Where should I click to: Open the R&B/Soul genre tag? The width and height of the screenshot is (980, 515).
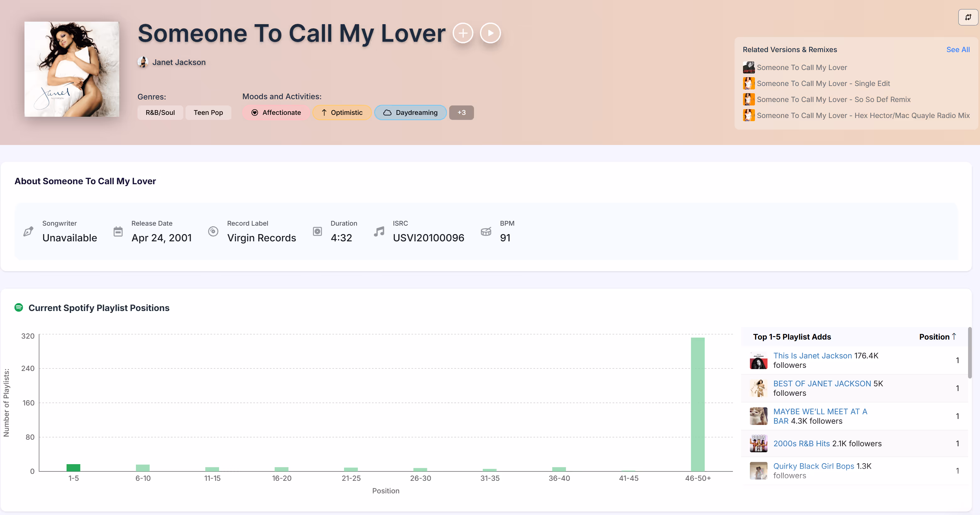click(160, 113)
